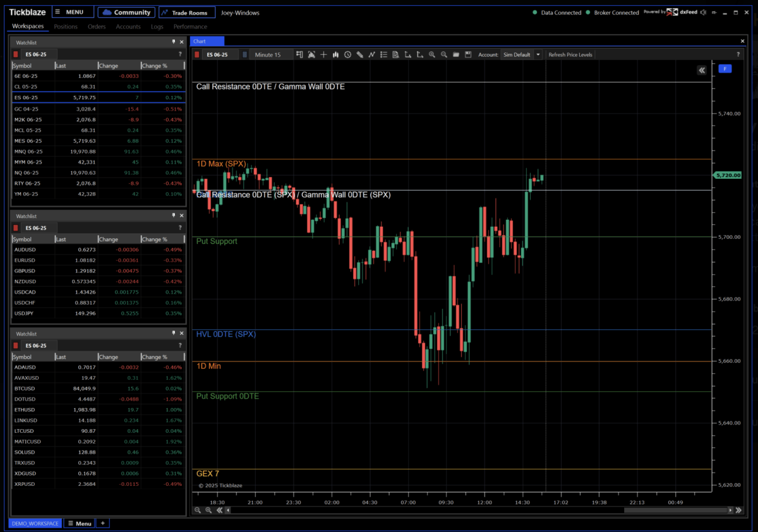758x532 pixels.
Task: Switch to the Positions tab
Action: 66,27
